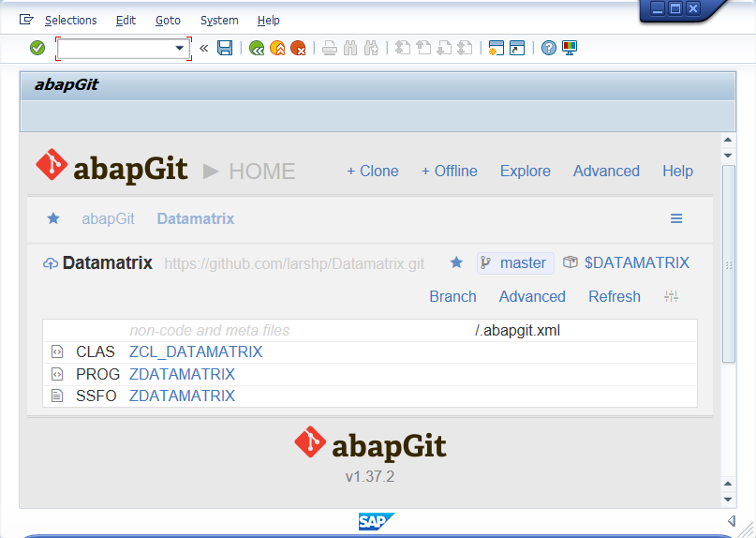Click the Generate Shortcut icon
The height and width of the screenshot is (538, 756).
(517, 48)
